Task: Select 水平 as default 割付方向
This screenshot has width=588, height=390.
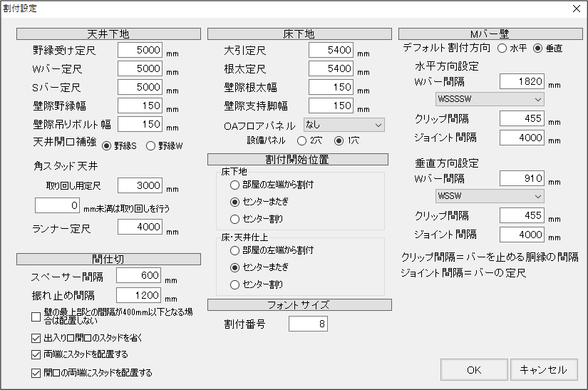Action: click(x=502, y=48)
